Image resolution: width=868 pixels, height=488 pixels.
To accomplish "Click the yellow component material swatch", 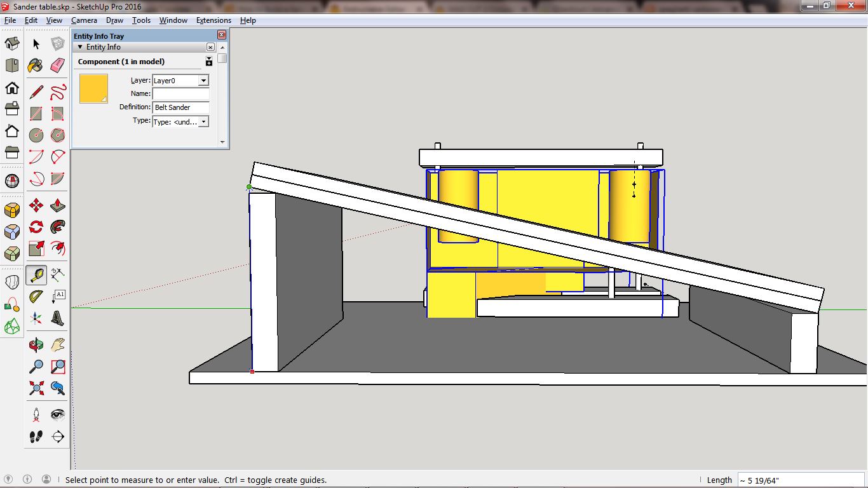I will tap(93, 88).
